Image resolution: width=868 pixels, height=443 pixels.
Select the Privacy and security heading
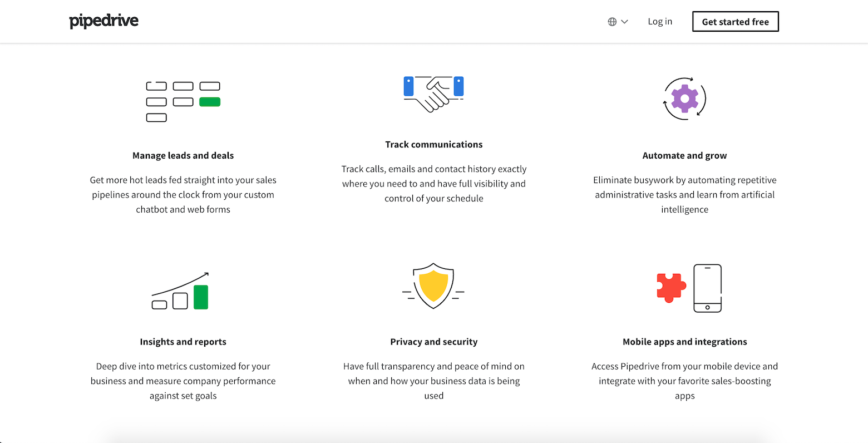click(x=434, y=342)
